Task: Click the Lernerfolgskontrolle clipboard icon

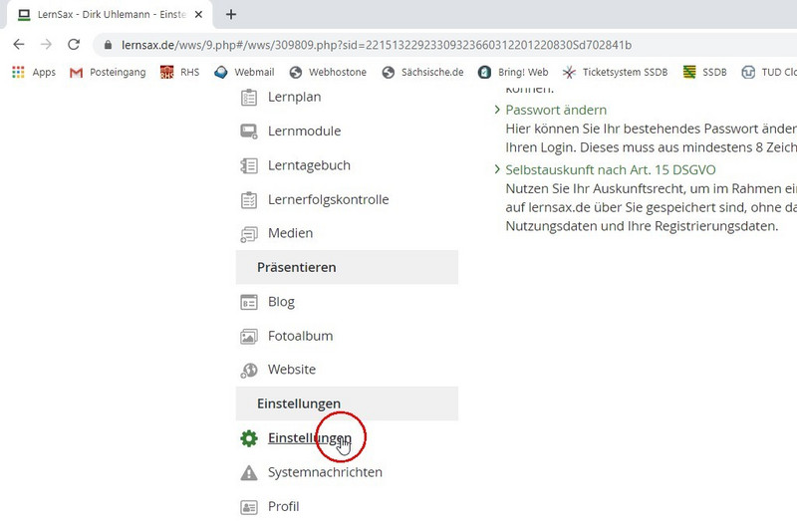Action: [249, 199]
